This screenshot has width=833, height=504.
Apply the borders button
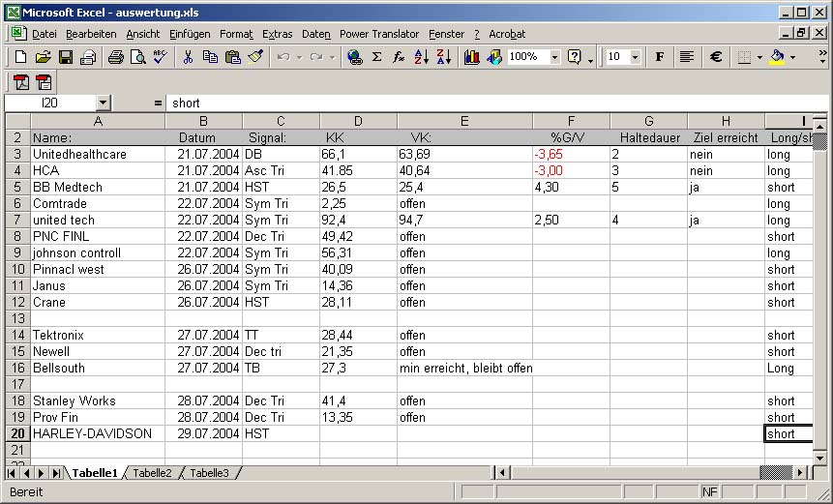[x=744, y=57]
